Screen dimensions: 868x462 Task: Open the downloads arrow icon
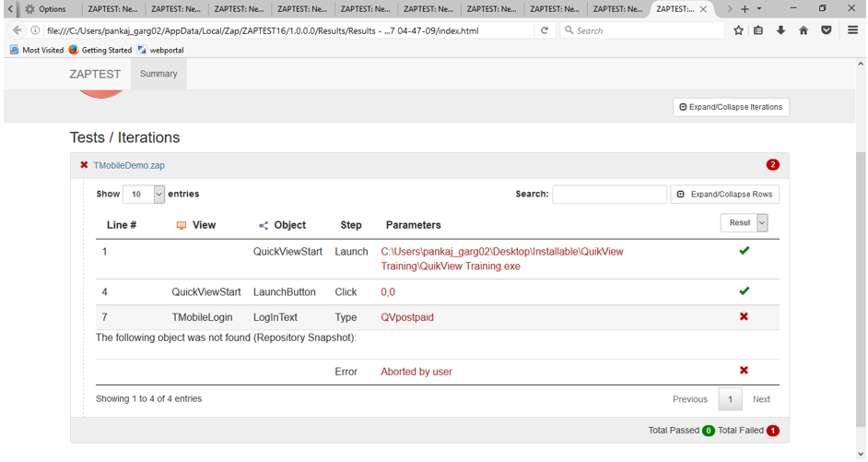pos(780,30)
